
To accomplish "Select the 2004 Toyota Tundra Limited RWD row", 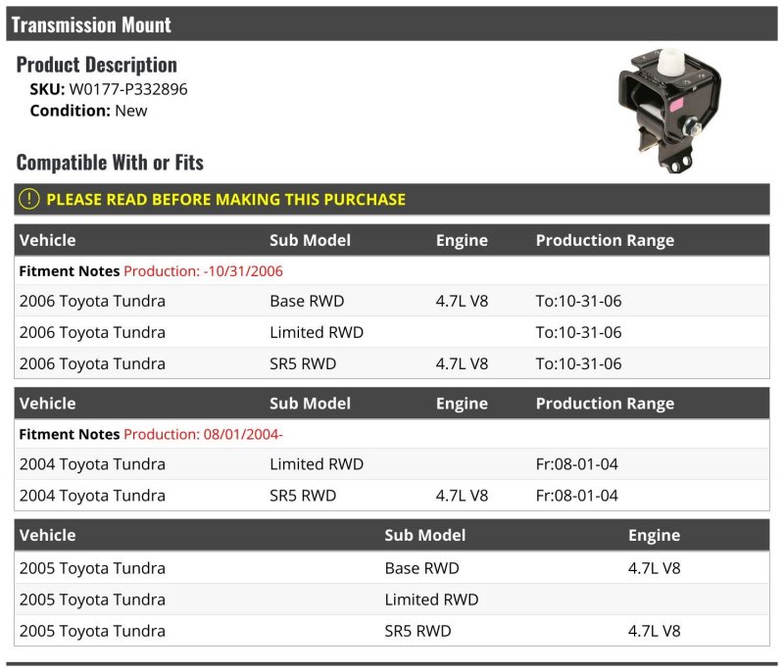I will 392,463.
